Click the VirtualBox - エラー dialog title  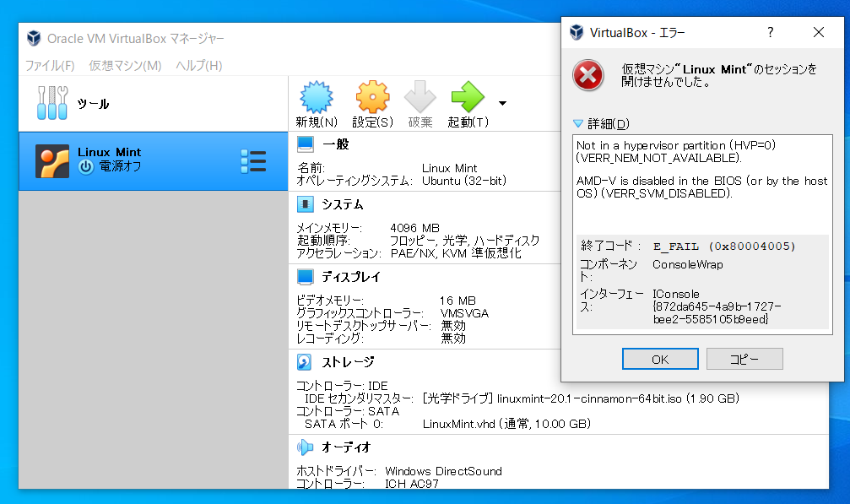[x=637, y=33]
